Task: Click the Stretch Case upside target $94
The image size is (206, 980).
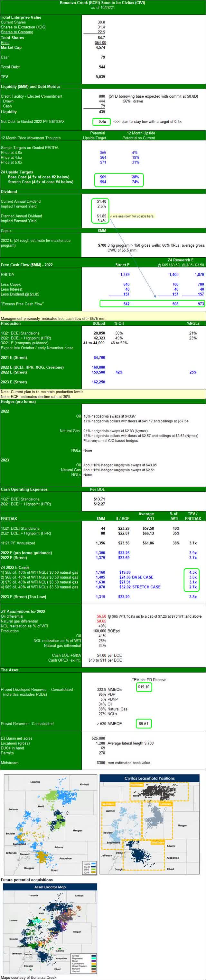Action: 103,182
